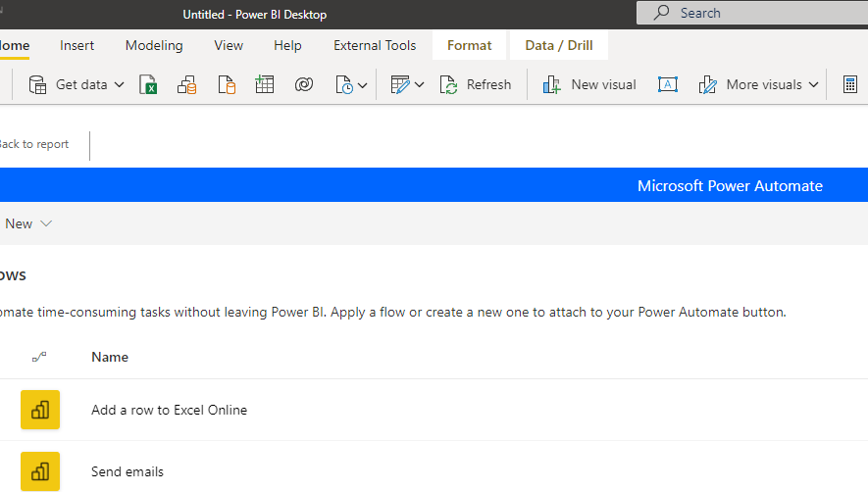
Task: Click the New flow button label
Action: click(x=19, y=223)
